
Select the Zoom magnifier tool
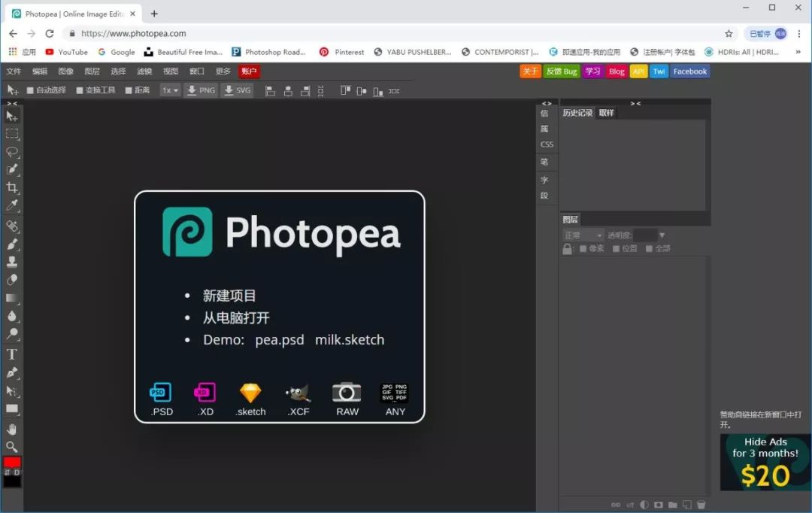[12, 447]
